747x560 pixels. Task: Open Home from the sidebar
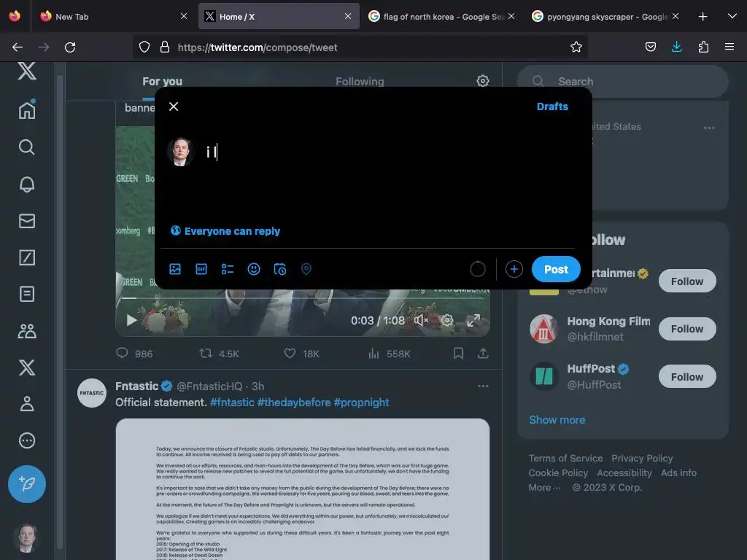pyautogui.click(x=27, y=109)
